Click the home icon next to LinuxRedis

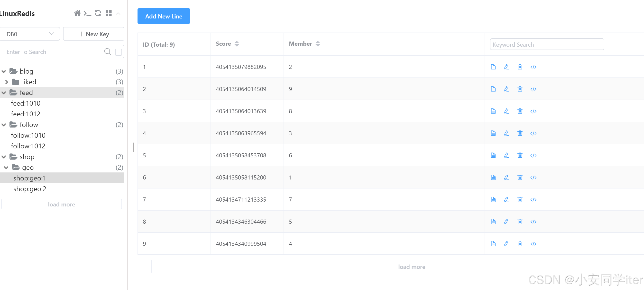77,13
